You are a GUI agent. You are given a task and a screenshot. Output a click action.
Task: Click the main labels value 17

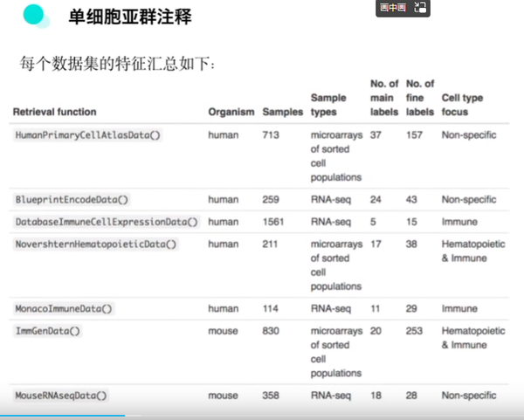376,244
